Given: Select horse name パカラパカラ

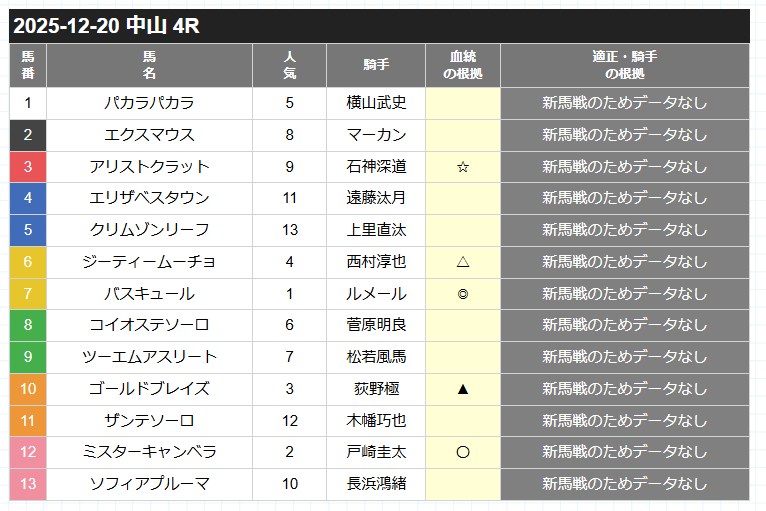Looking at the screenshot, I should [149, 103].
